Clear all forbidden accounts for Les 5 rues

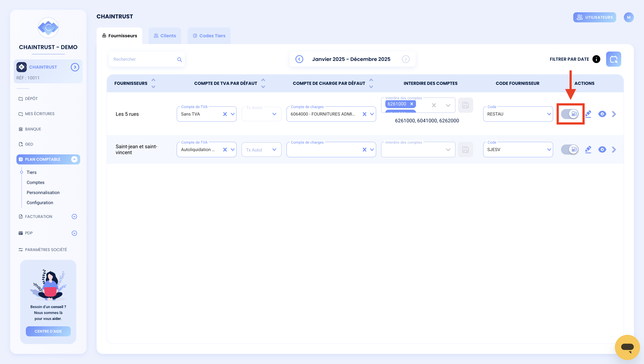[x=434, y=105]
